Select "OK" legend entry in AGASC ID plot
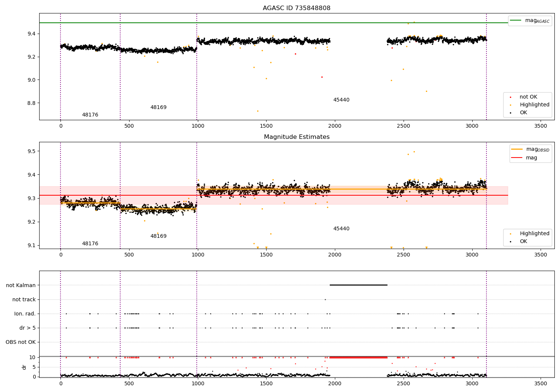560x392 pixels. [523, 113]
